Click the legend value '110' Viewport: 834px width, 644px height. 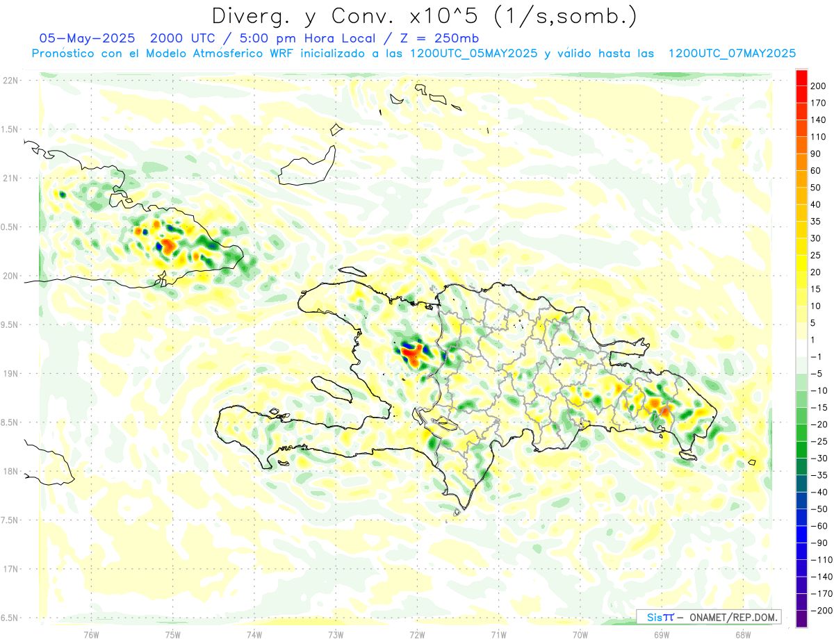click(x=818, y=137)
